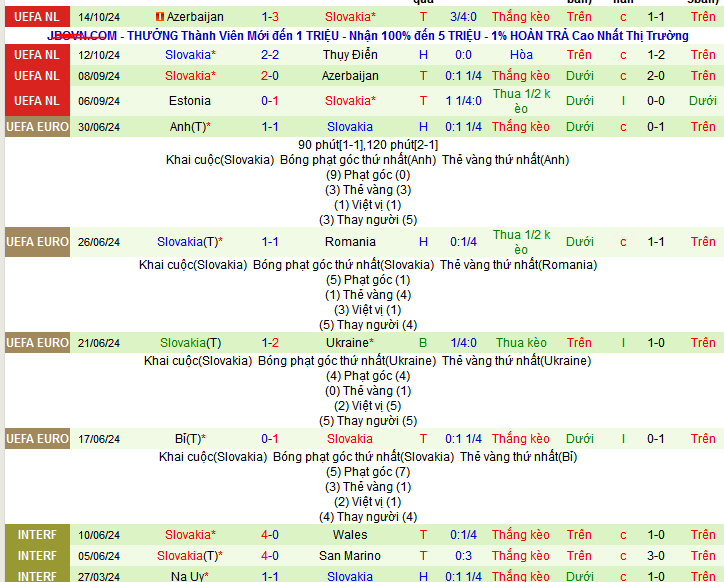
Task: Select the San Marino team name
Action: (x=350, y=556)
